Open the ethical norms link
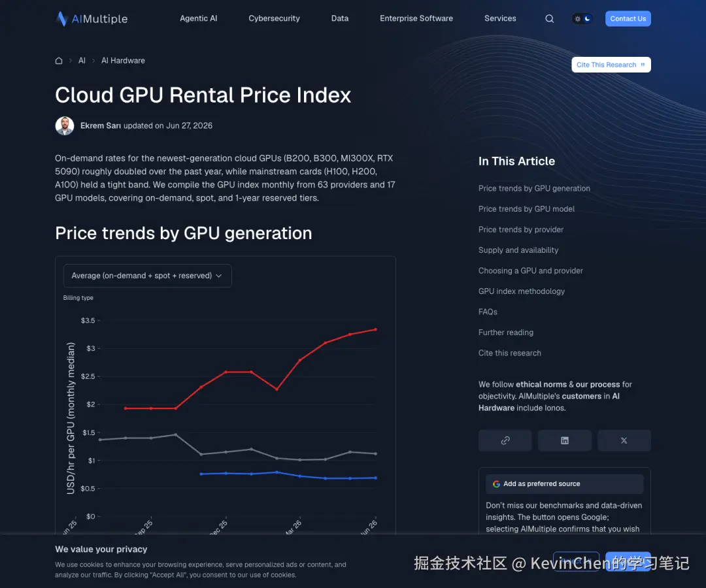Viewport: 706px width, 588px height. [x=541, y=384]
